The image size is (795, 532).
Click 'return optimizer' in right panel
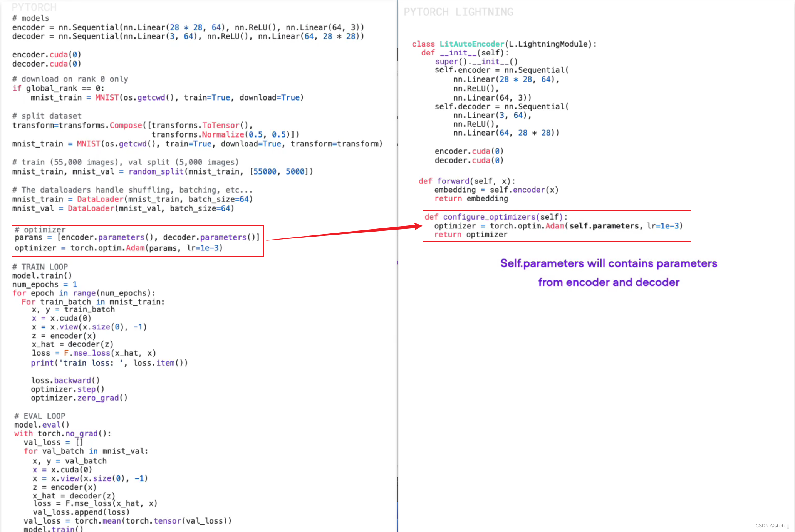pyautogui.click(x=471, y=235)
